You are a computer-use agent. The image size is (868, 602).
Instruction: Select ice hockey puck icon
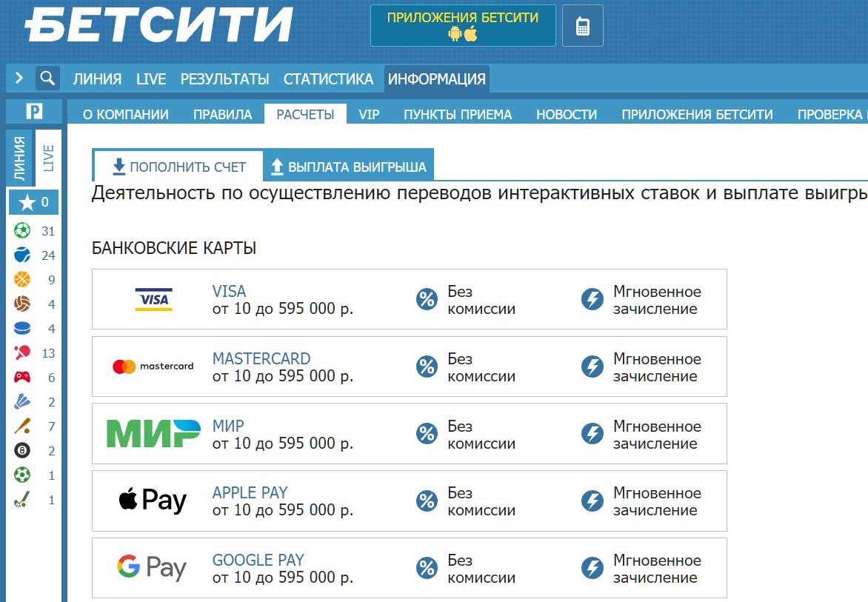(22, 328)
